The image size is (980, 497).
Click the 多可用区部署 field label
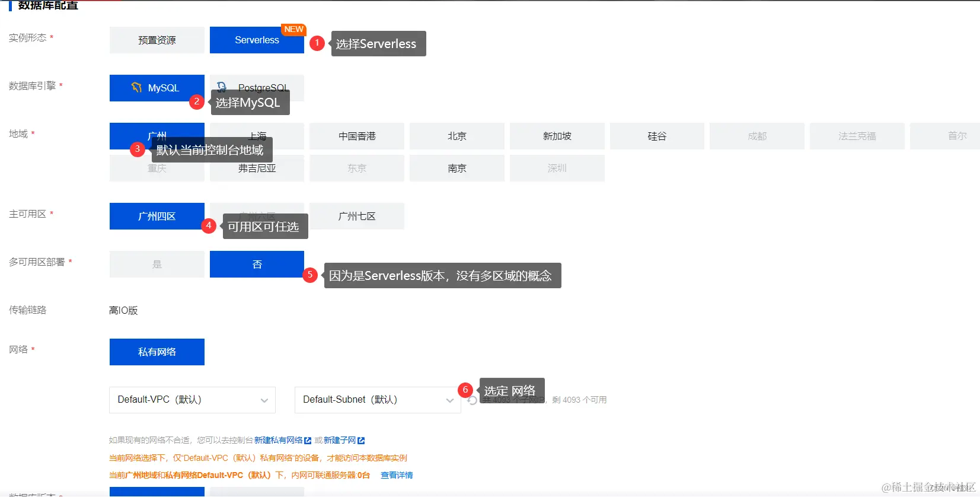click(x=37, y=262)
